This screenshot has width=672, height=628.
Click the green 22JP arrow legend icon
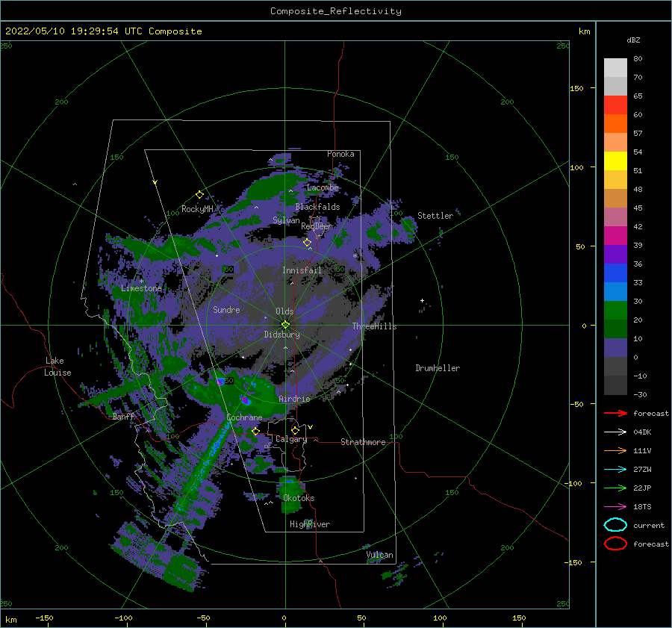615,488
